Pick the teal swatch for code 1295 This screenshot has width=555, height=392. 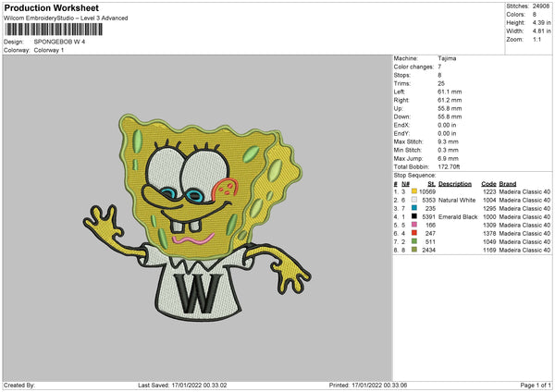(414, 208)
